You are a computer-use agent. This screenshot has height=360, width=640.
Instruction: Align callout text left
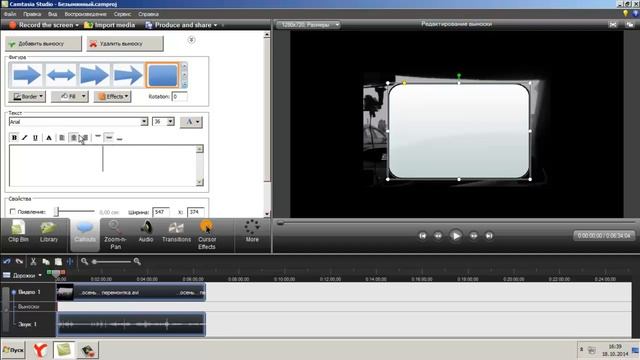(62, 138)
